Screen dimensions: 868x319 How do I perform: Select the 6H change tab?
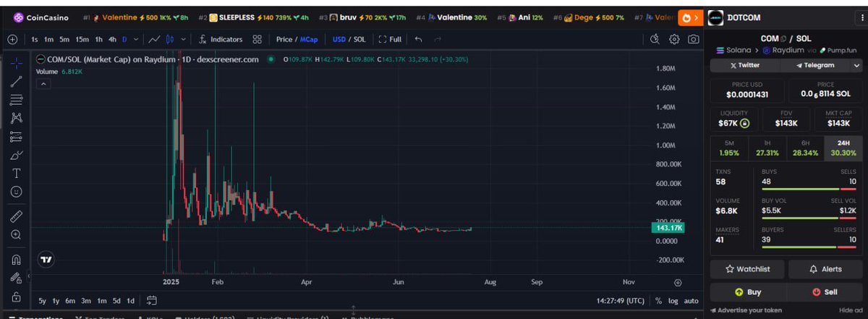click(x=804, y=148)
